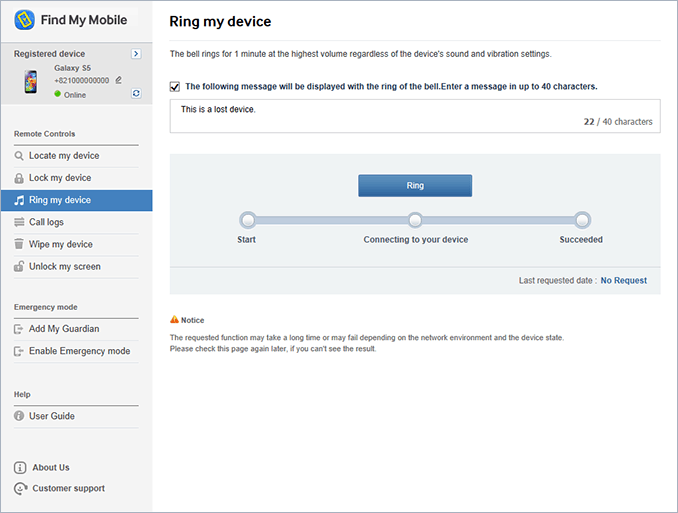The image size is (678, 513).
Task: Click the refresh device status icon
Action: click(136, 93)
